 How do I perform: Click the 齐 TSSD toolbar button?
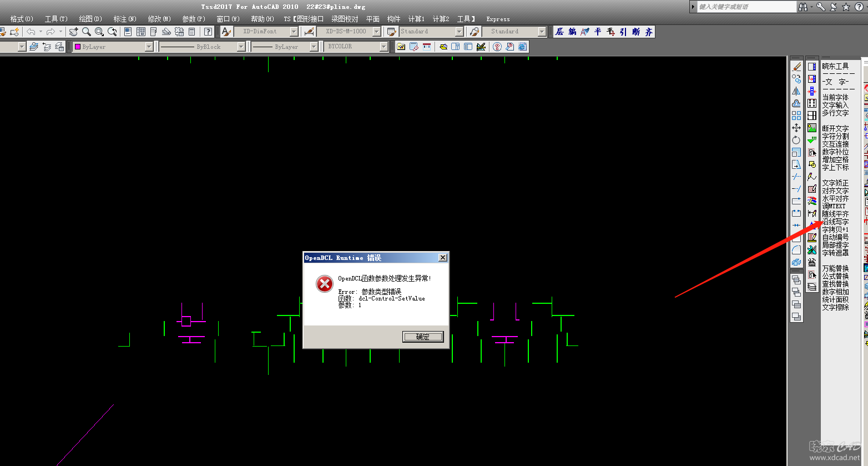tap(649, 32)
